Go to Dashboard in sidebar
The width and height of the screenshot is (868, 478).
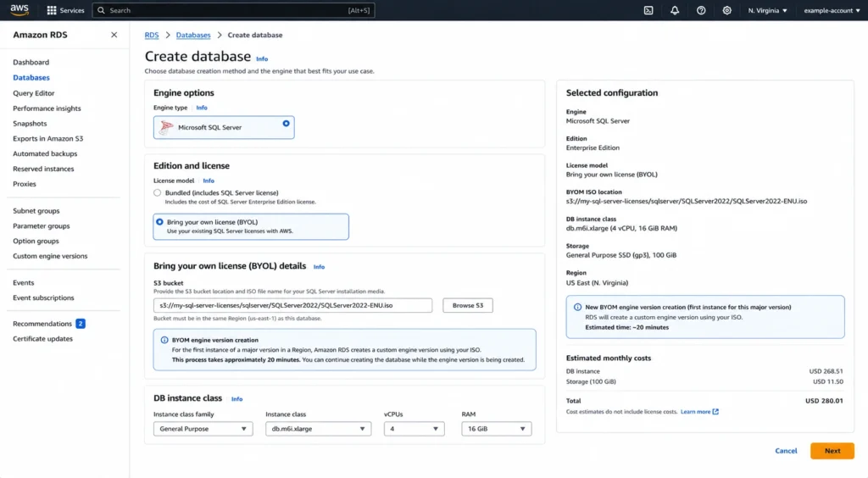(x=31, y=62)
